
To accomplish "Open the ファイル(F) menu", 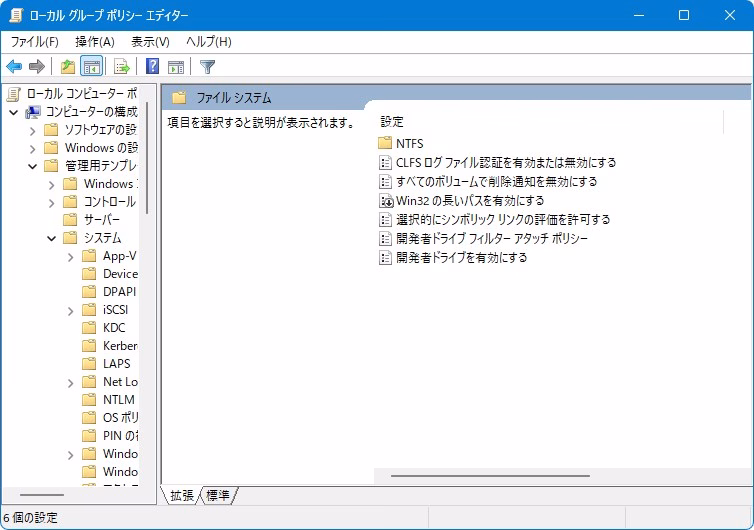I will (x=34, y=41).
